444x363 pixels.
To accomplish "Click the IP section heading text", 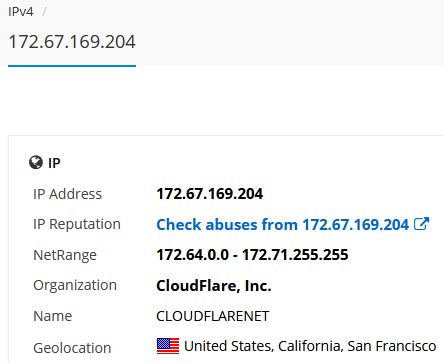I will [x=54, y=163].
